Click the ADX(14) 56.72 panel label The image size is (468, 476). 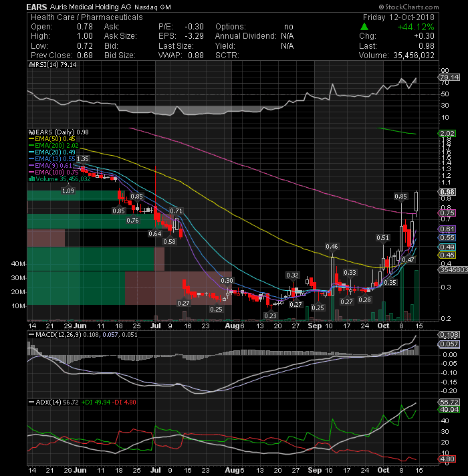click(x=57, y=402)
